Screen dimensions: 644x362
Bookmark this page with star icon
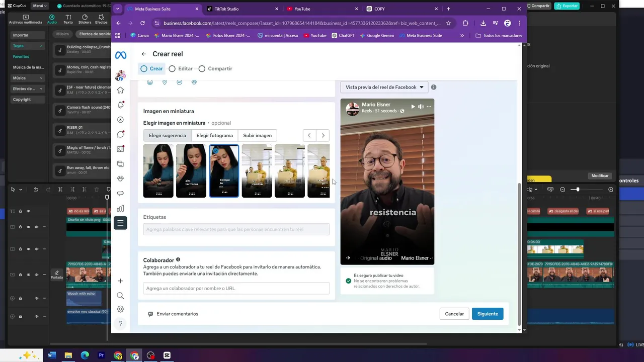[448, 23]
